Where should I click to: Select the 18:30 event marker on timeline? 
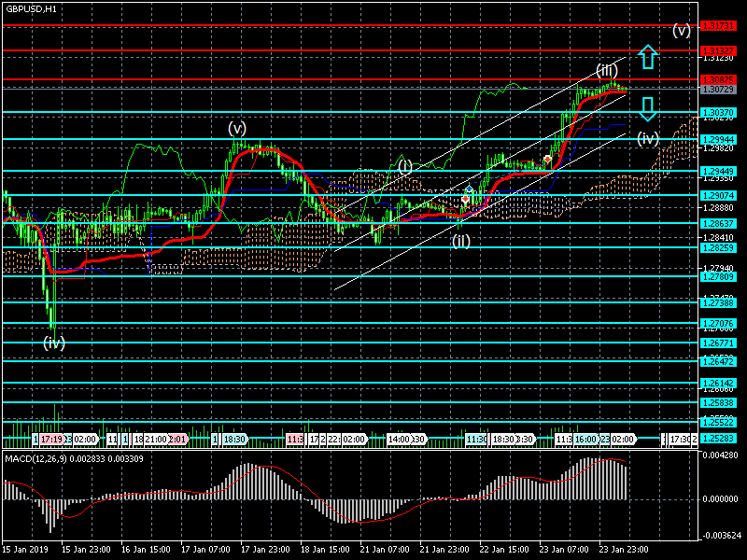tap(233, 438)
